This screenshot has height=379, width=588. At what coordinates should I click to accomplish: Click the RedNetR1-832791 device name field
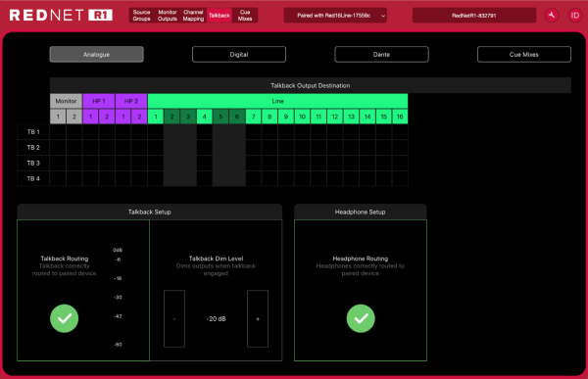point(474,16)
